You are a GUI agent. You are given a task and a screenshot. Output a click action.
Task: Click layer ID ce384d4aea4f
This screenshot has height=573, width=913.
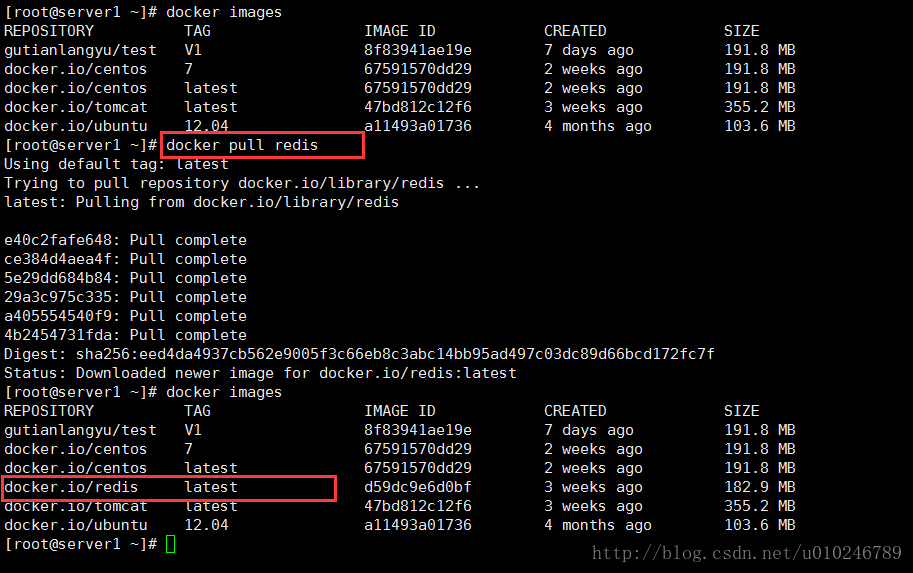point(58,259)
